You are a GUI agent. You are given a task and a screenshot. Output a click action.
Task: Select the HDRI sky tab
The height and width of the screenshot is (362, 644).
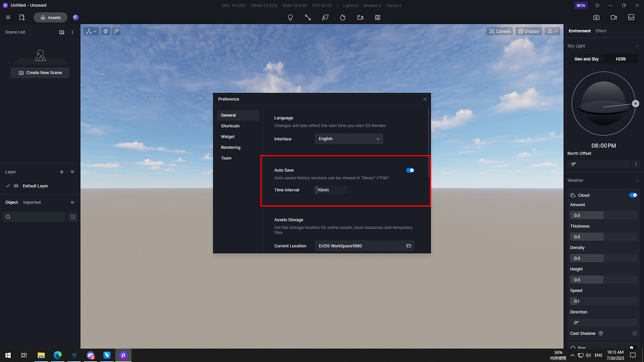pyautogui.click(x=621, y=59)
